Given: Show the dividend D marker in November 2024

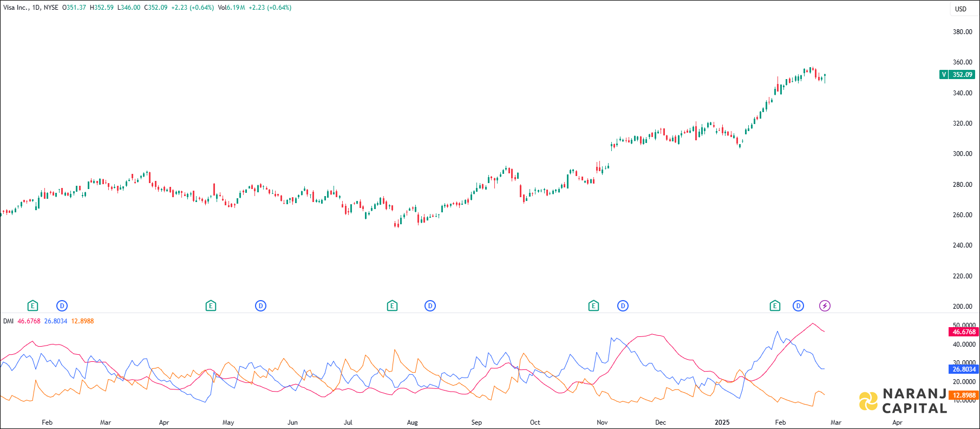Looking at the screenshot, I should coord(623,306).
